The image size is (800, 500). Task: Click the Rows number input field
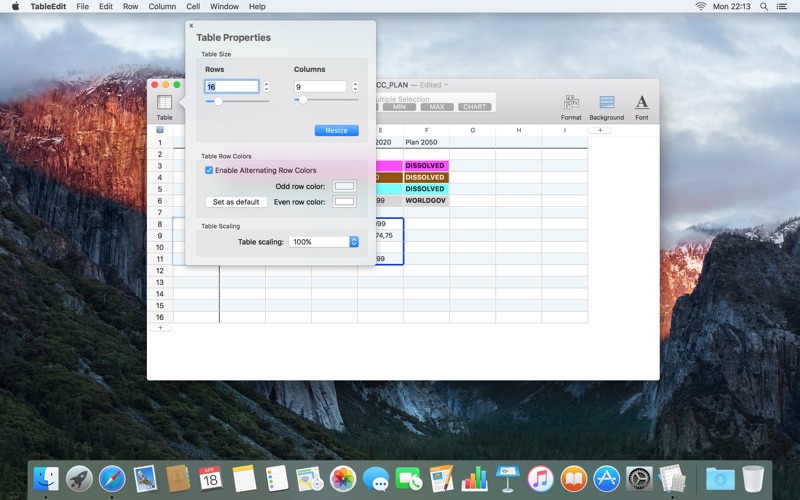point(231,87)
